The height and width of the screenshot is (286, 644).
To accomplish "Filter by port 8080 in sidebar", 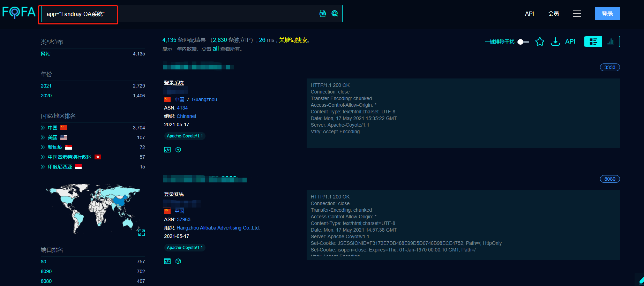I will tap(46, 281).
